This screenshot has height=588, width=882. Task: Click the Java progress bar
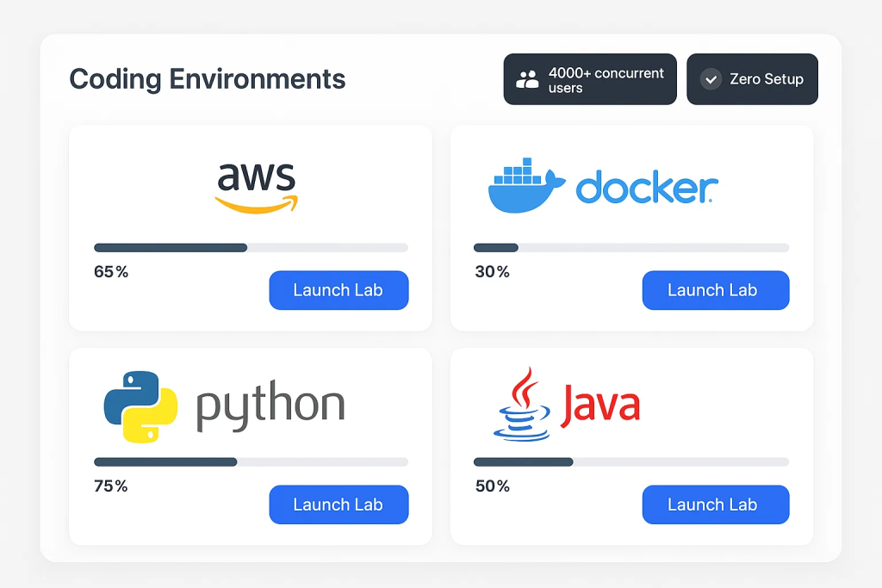click(631, 462)
